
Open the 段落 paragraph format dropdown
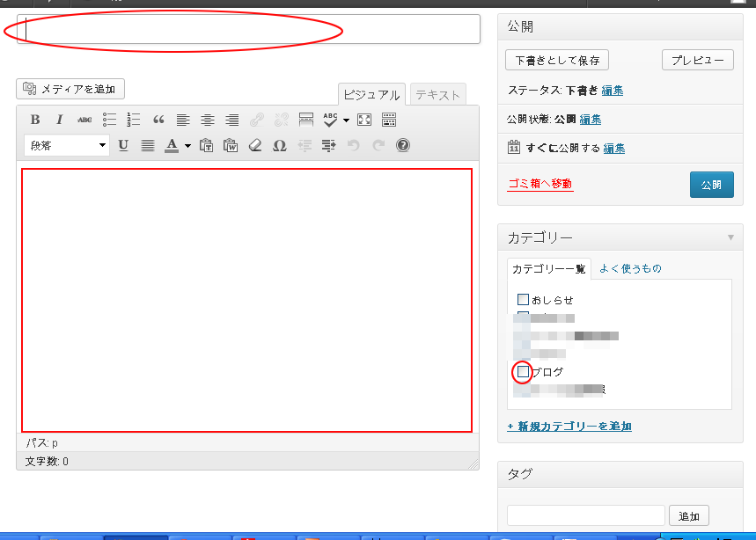click(67, 146)
